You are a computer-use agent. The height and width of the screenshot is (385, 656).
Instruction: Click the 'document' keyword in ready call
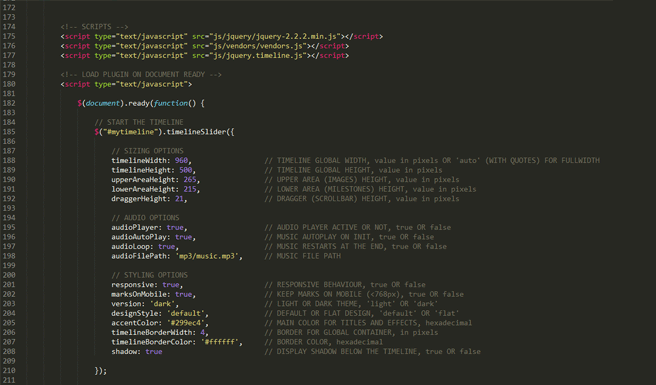tap(103, 103)
